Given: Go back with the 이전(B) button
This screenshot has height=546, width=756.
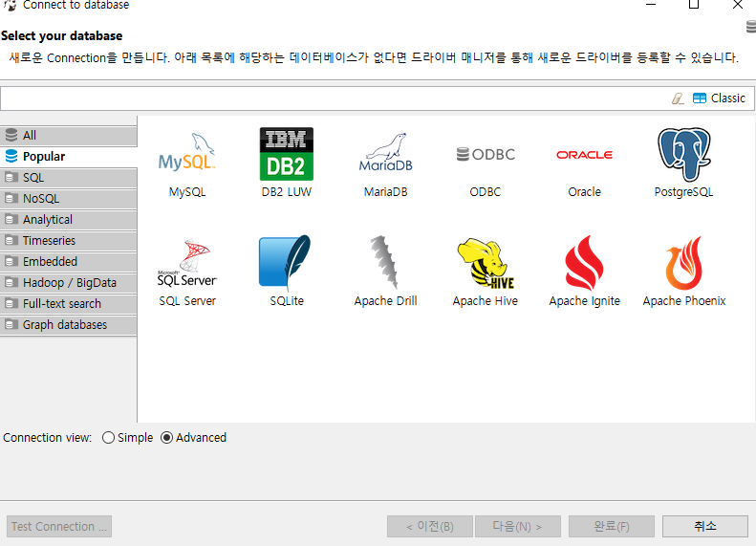Looking at the screenshot, I should point(429,526).
